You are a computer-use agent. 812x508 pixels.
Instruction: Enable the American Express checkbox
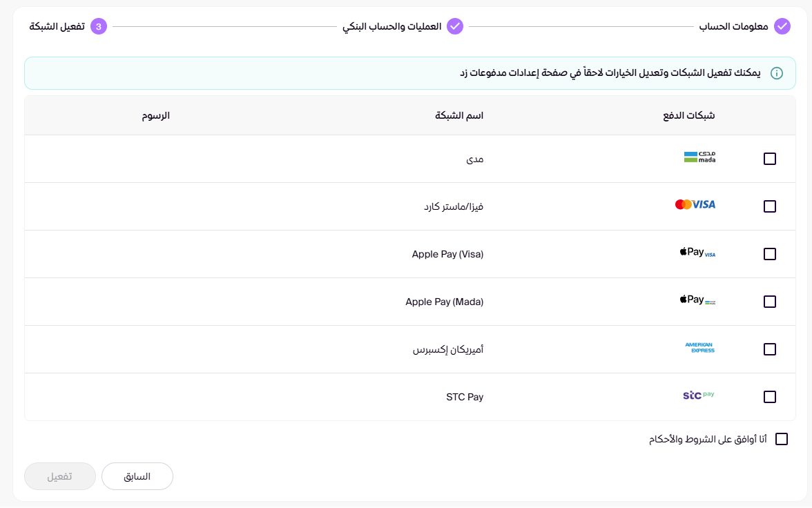point(770,349)
